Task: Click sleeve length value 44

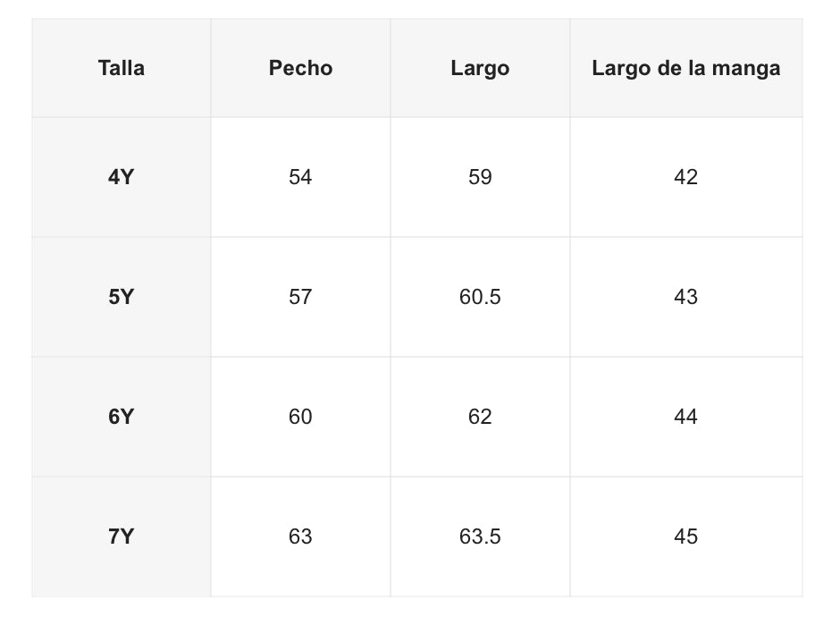Action: coord(685,417)
